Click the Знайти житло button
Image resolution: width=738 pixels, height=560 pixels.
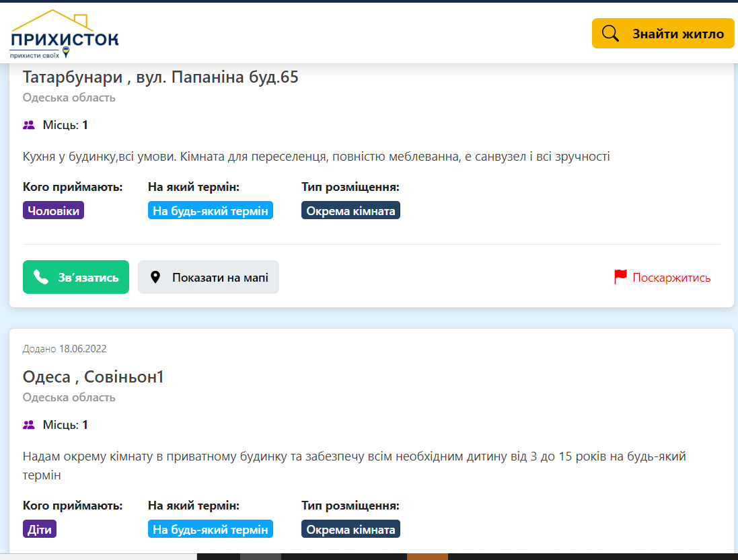click(x=663, y=32)
